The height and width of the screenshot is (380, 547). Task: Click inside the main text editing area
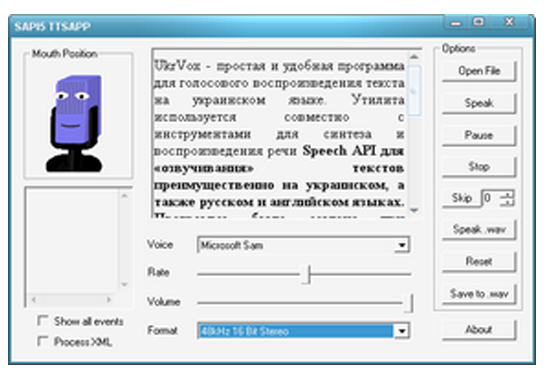279,134
